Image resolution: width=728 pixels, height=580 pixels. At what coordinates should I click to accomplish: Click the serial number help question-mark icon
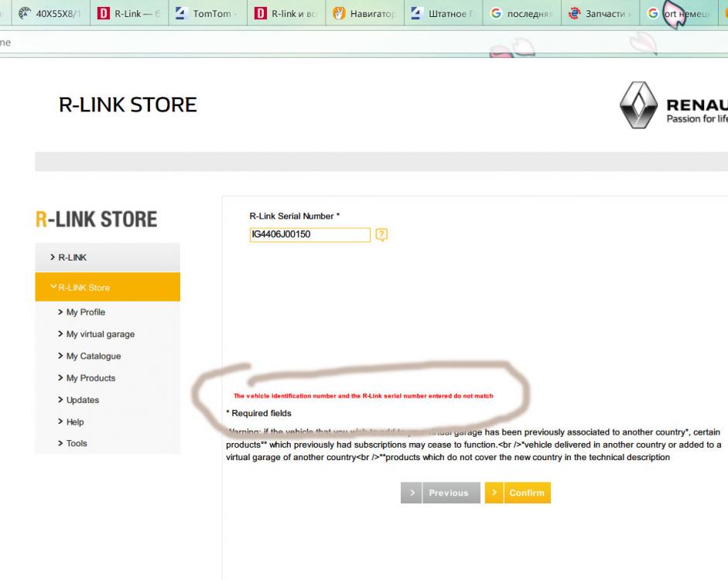point(381,235)
